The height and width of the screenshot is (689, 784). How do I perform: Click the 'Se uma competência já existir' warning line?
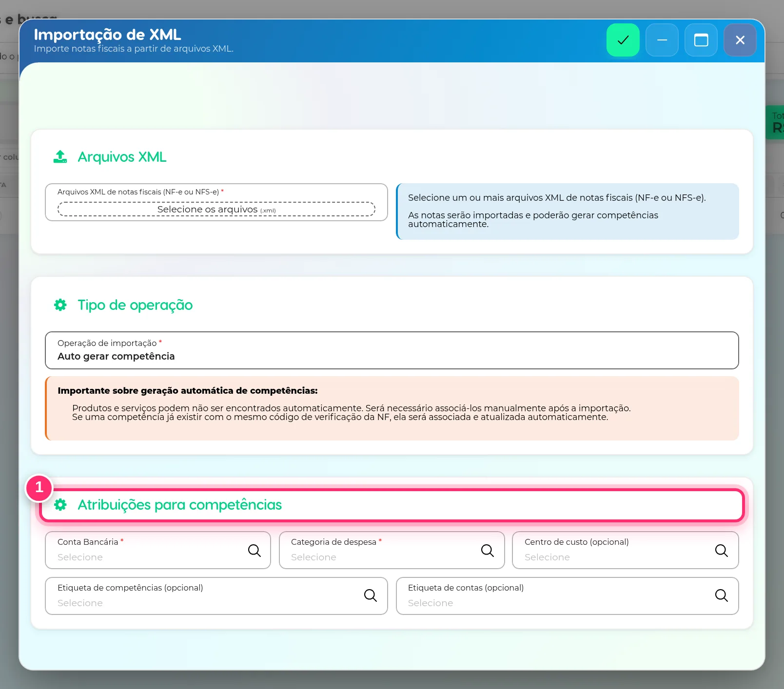click(x=340, y=417)
